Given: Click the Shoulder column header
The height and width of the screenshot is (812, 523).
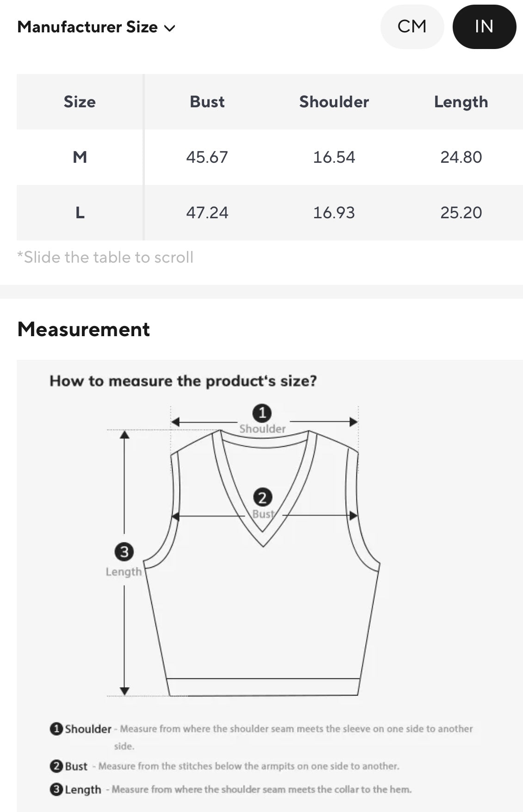Looking at the screenshot, I should click(x=334, y=102).
